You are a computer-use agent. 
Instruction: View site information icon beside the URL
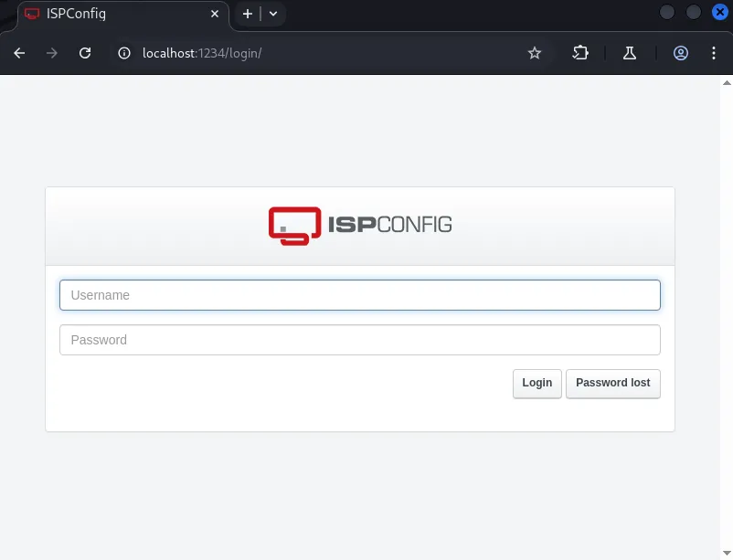(x=124, y=53)
